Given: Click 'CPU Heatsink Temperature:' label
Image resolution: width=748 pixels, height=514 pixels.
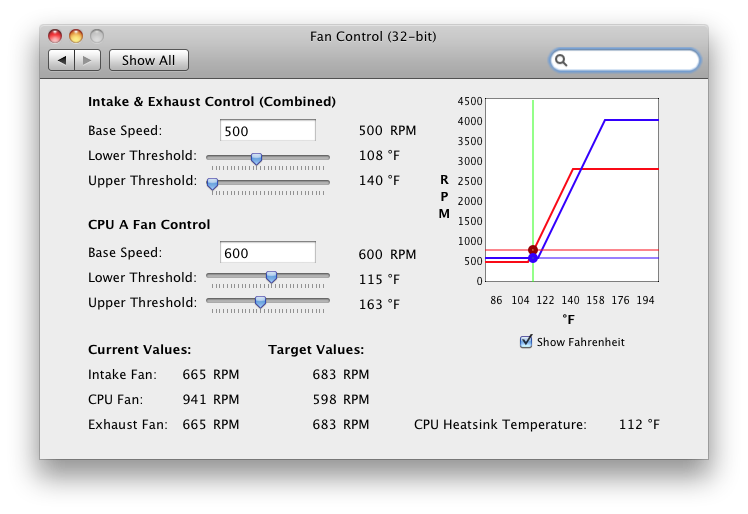Looking at the screenshot, I should coord(500,424).
